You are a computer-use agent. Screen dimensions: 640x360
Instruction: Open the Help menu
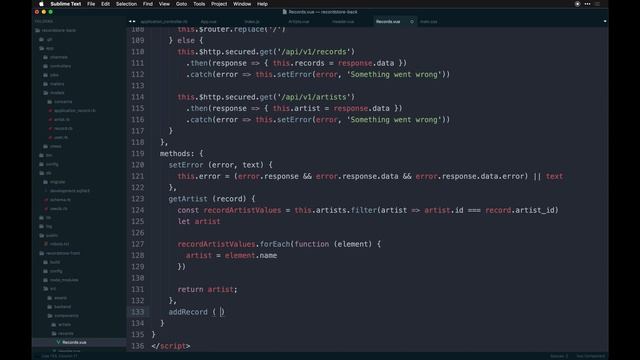[x=262, y=4]
